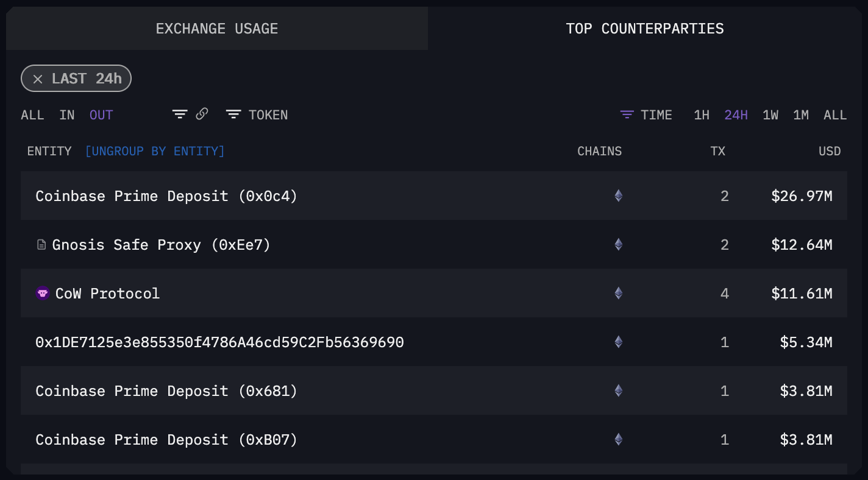Click Ethereum icon in Coinbase 0xB07 row

tap(619, 439)
